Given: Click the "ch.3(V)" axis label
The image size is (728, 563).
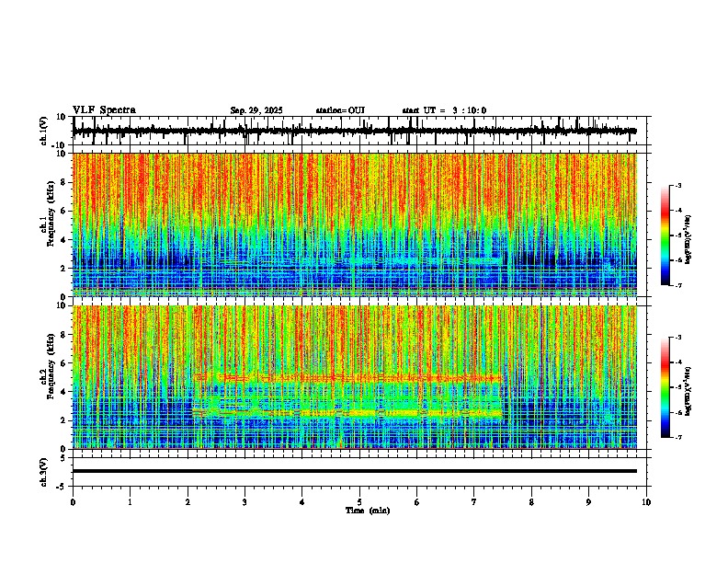Looking at the screenshot, I should coord(44,472).
